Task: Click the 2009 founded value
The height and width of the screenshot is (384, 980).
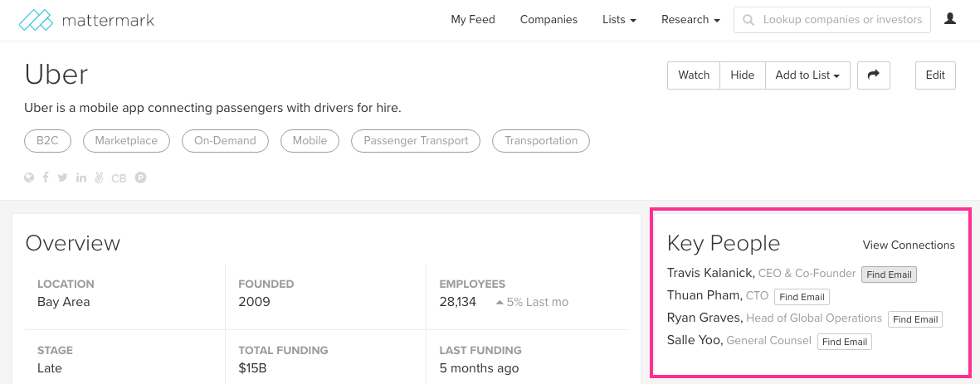Action: click(255, 302)
